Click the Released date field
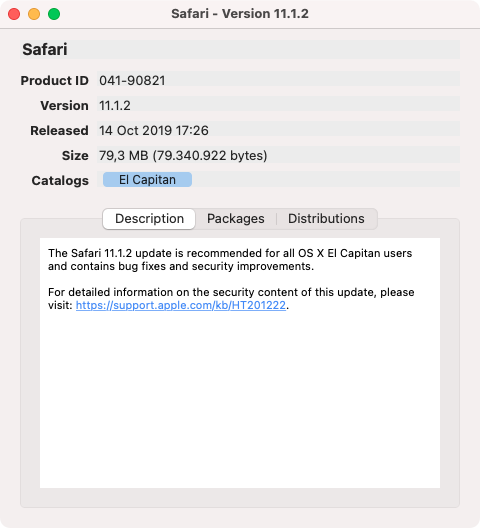This screenshot has width=480, height=528. tap(278, 130)
